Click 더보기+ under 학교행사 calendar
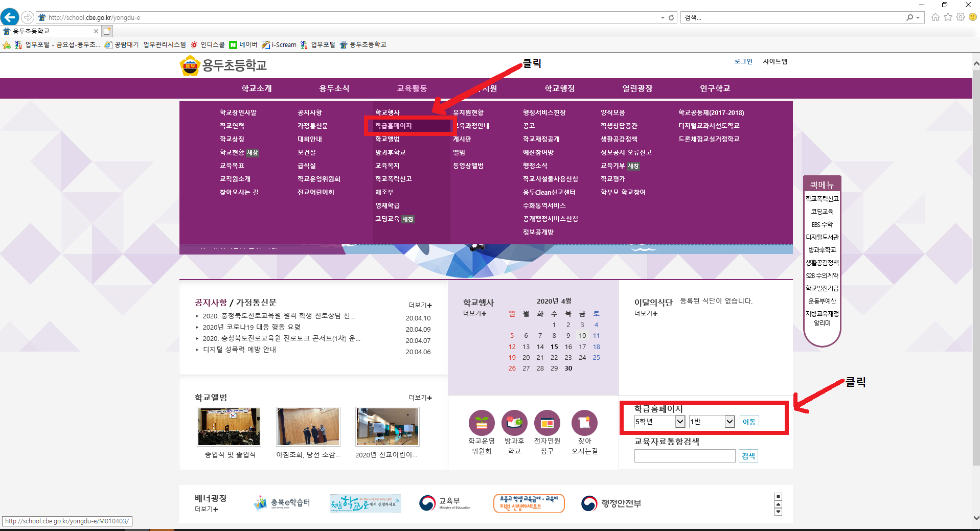Image resolution: width=980 pixels, height=531 pixels. 474,313
